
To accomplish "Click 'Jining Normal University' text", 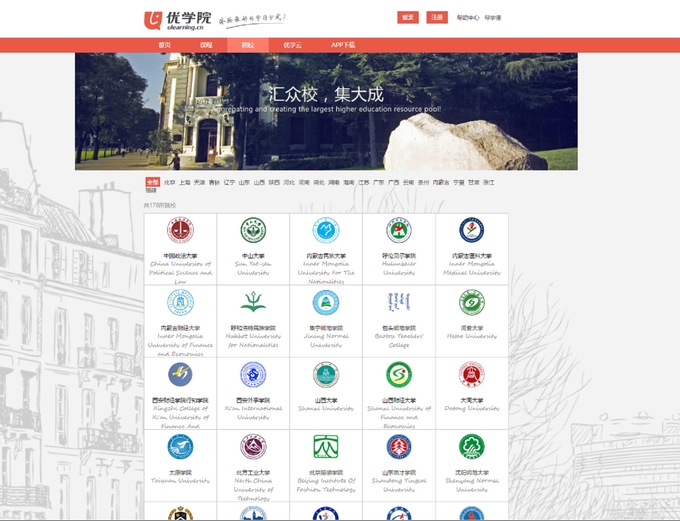I will click(x=326, y=341).
